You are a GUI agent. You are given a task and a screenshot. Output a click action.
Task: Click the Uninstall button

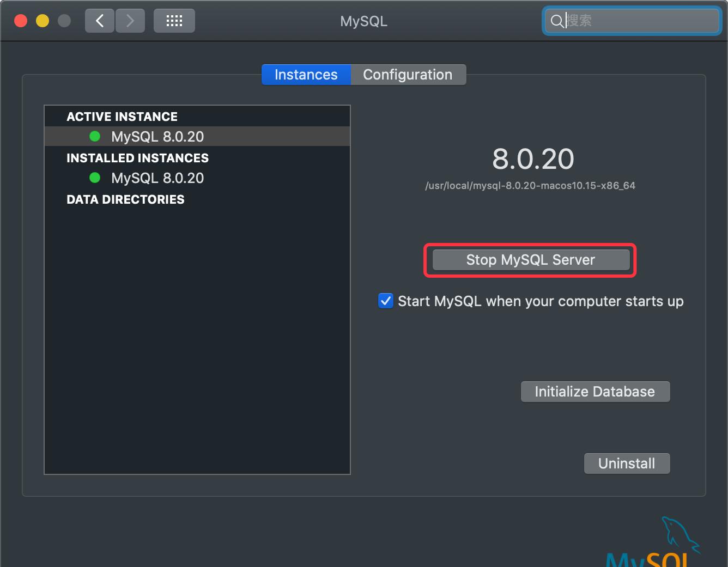[x=627, y=464]
